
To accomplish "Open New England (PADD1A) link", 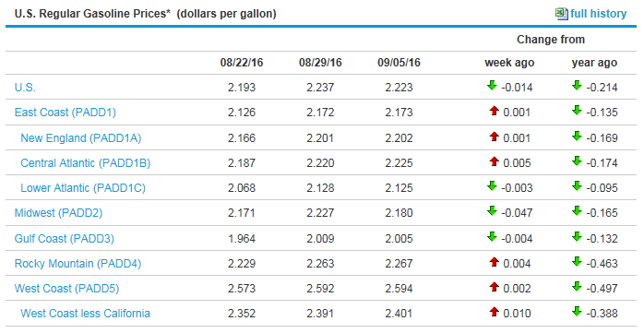I will (81, 138).
